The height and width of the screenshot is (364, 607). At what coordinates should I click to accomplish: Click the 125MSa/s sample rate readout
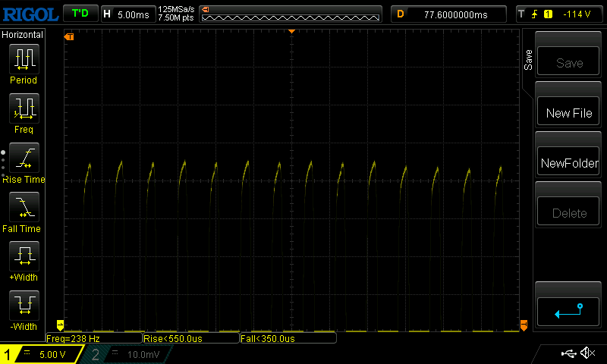176,9
